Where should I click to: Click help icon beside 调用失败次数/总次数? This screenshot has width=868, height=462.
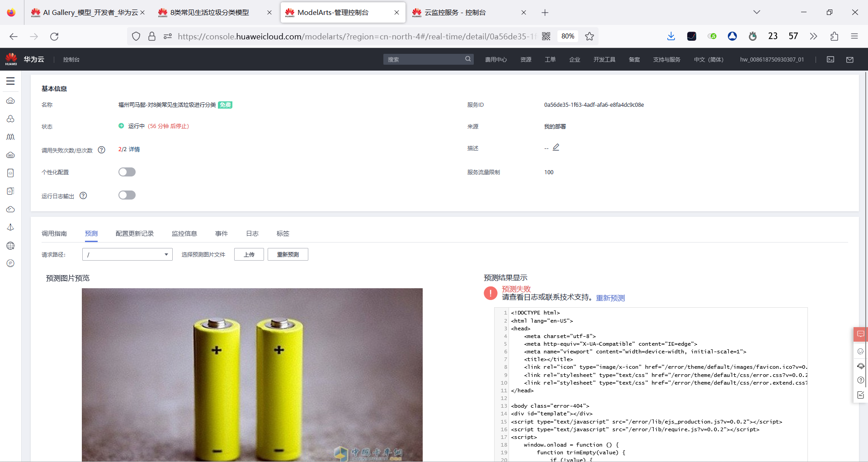(102, 150)
